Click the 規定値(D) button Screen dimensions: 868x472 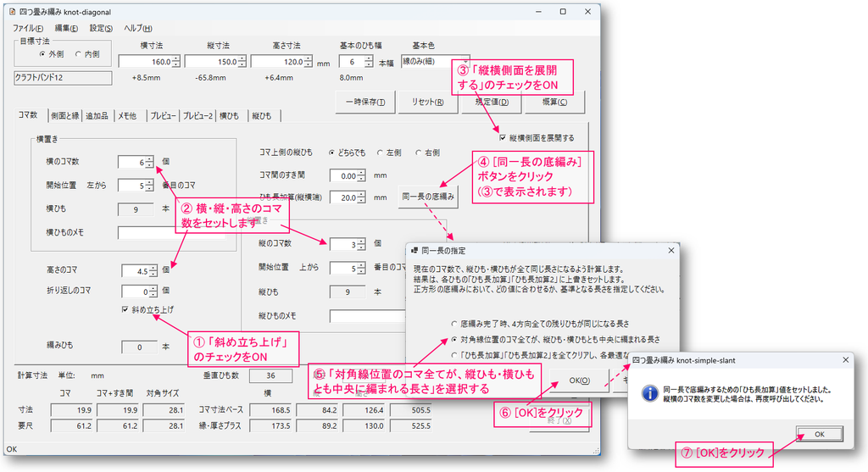(492, 102)
